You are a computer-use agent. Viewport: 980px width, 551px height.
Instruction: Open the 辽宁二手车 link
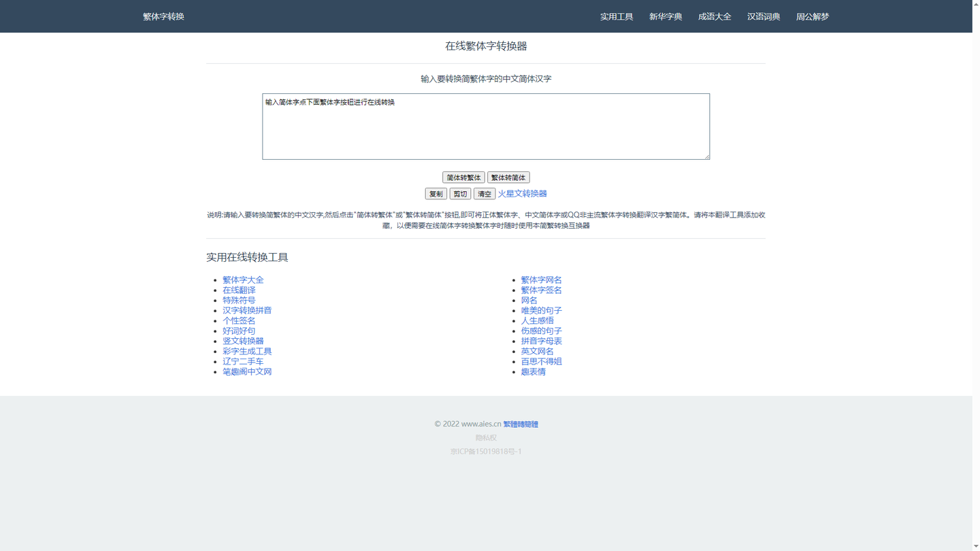coord(243,361)
